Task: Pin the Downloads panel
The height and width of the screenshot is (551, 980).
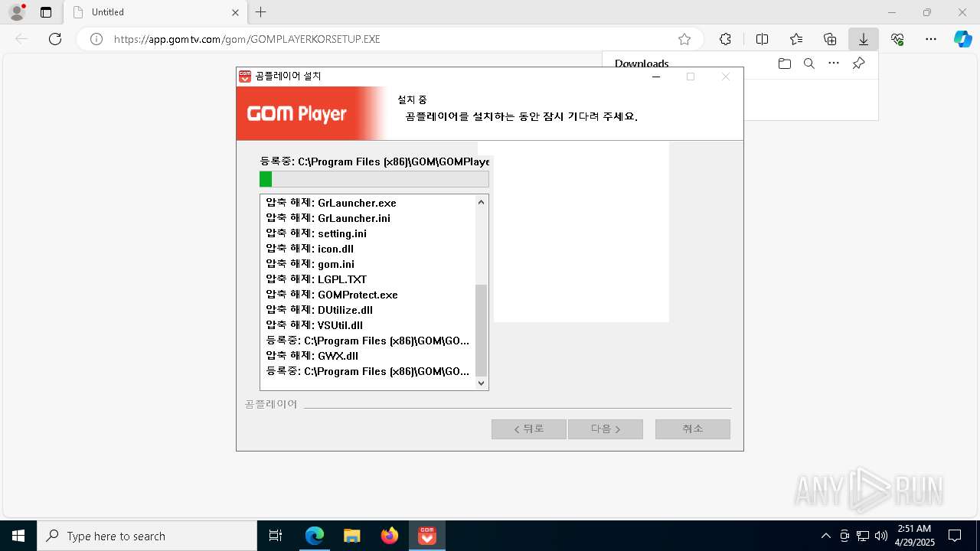Action: 859,64
